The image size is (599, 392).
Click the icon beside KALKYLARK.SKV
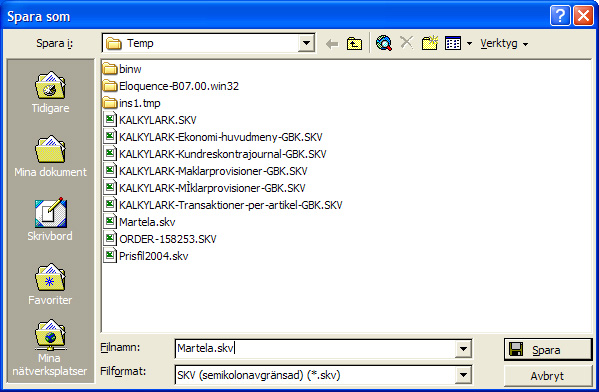tap(110, 120)
